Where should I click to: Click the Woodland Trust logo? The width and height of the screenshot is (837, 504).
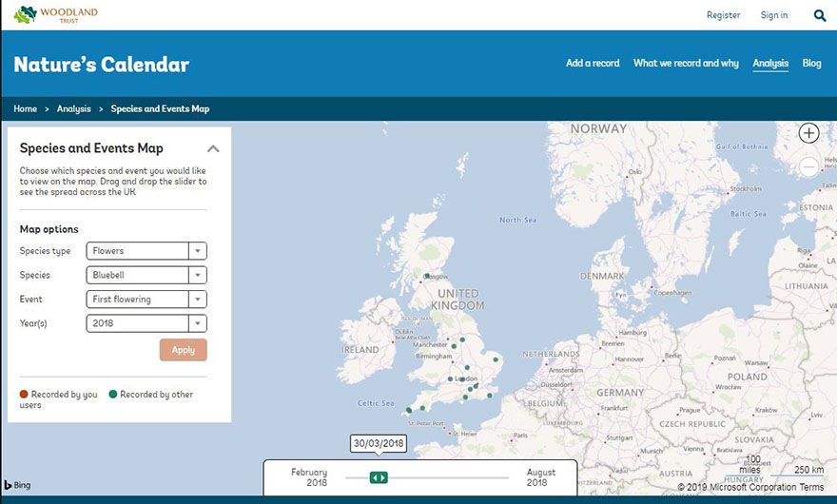tap(55, 14)
